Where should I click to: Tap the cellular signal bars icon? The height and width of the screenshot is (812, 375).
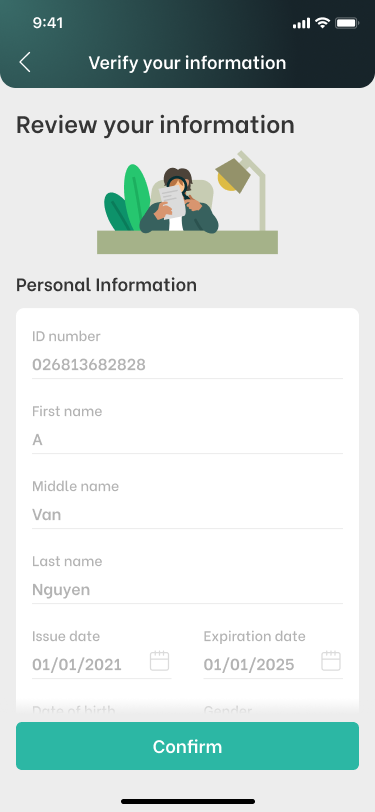[301, 23]
